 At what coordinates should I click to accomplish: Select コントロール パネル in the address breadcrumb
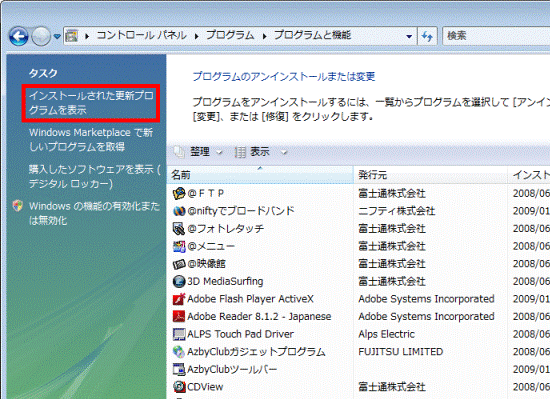tap(141, 35)
